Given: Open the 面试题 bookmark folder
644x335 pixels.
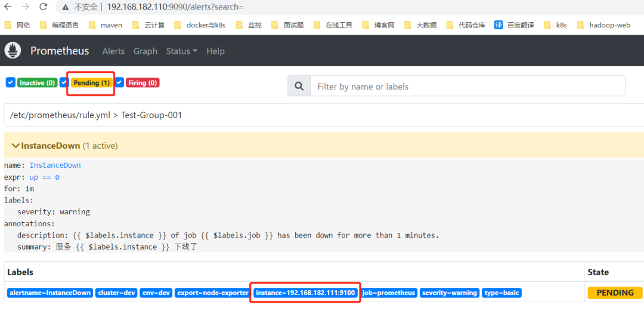Looking at the screenshot, I should click(x=287, y=25).
